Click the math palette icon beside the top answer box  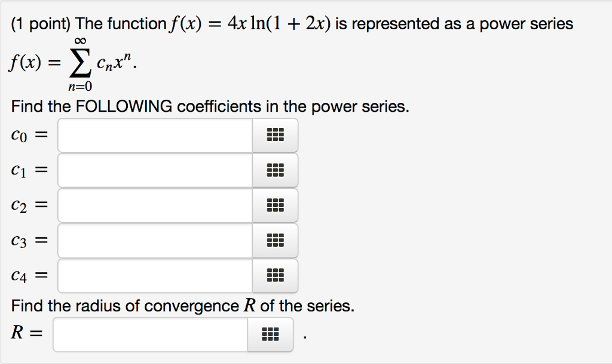pyautogui.click(x=274, y=135)
